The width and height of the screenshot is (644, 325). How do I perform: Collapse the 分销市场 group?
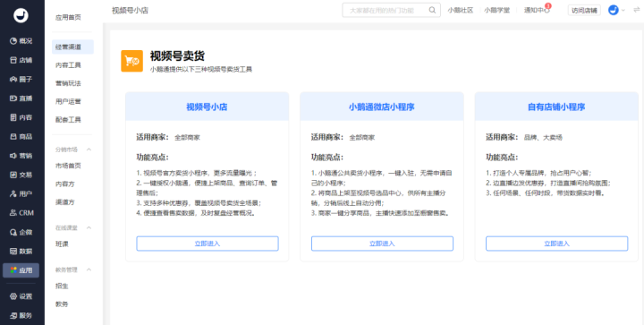pos(89,150)
